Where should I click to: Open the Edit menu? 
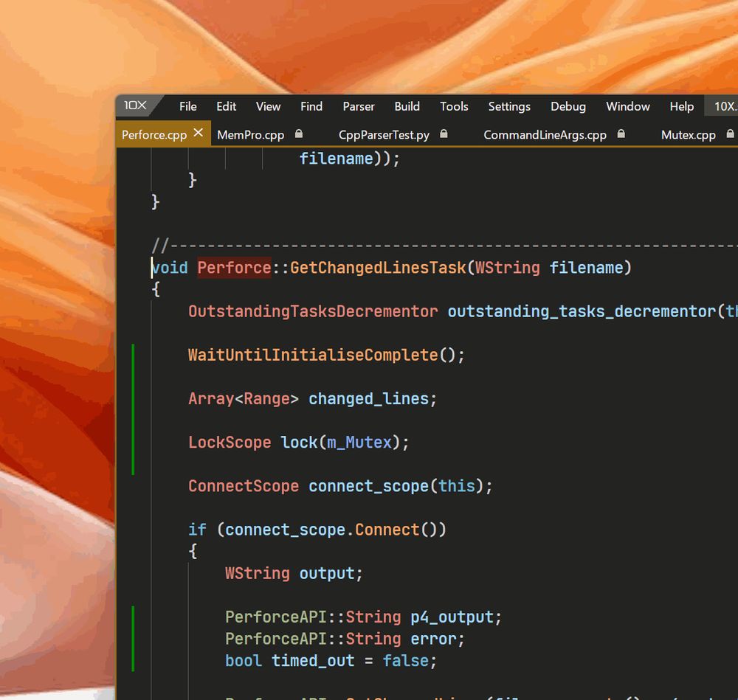(x=226, y=106)
